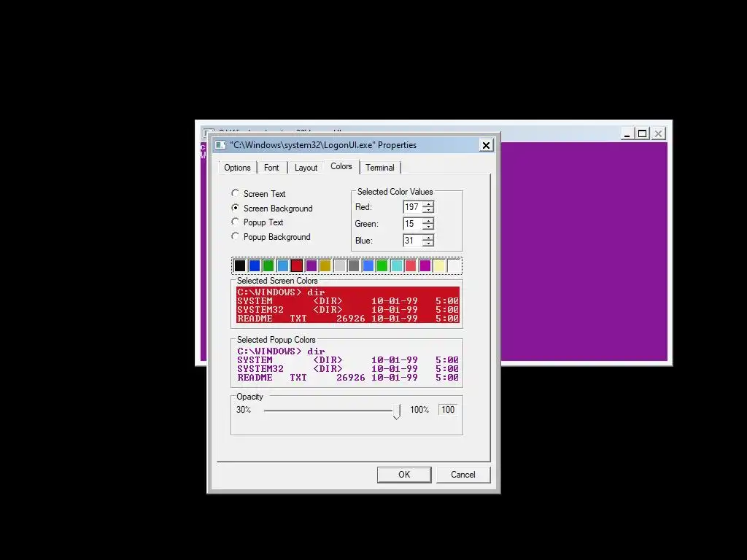This screenshot has width=747, height=560.
Task: Click the "30%" opacity label
Action: [244, 410]
